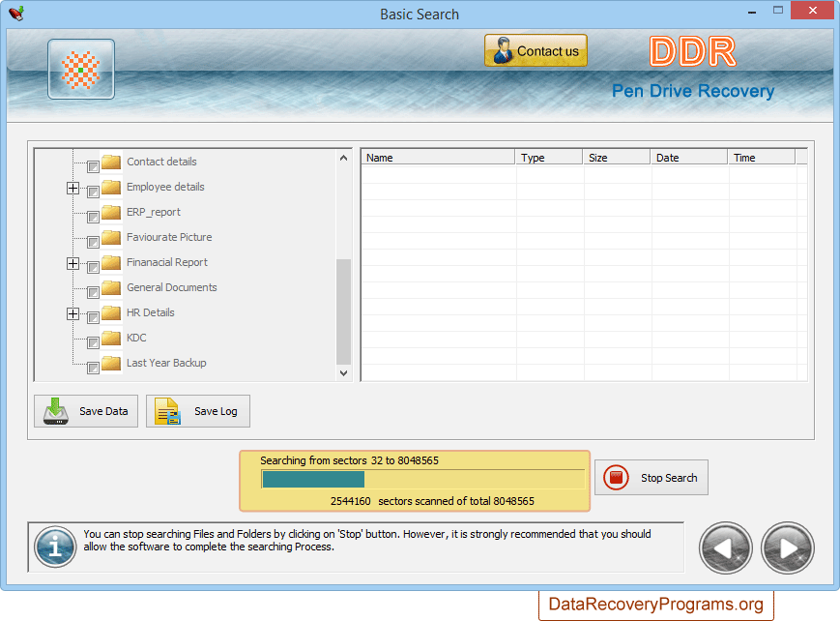Screen dimensions: 840x621
Task: Click the General Documents folder icon
Action: click(x=111, y=287)
